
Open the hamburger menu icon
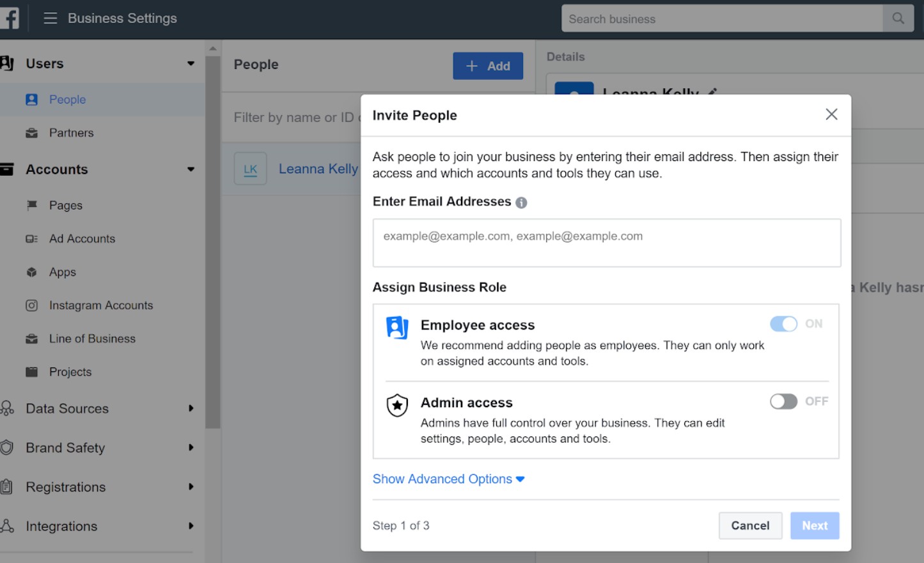51,19
